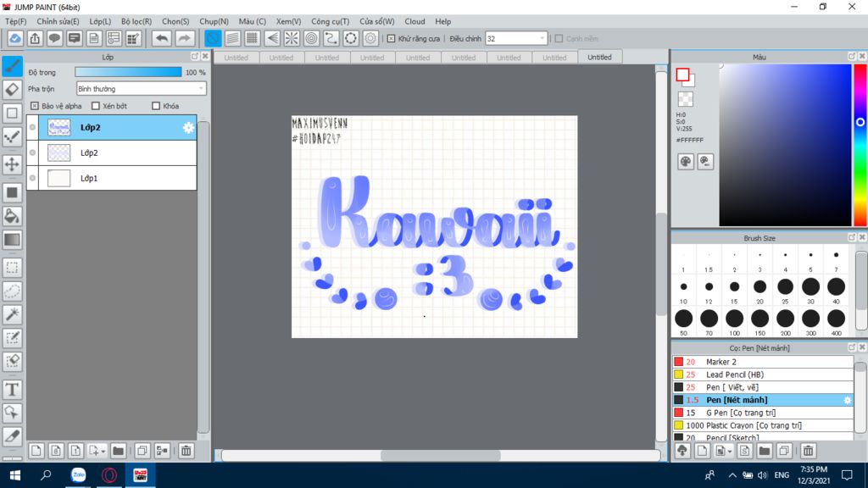
Task: Delete the layer with trash icon
Action: pyautogui.click(x=186, y=451)
